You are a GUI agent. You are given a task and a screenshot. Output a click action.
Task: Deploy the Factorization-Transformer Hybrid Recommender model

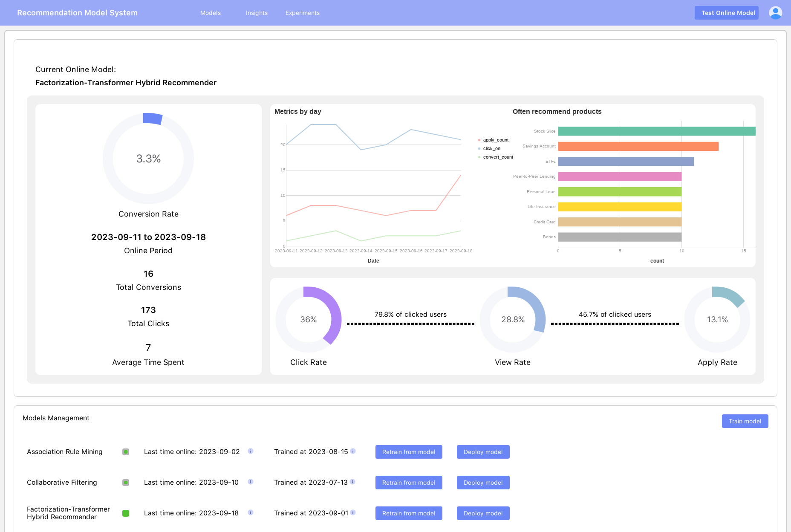(x=483, y=513)
